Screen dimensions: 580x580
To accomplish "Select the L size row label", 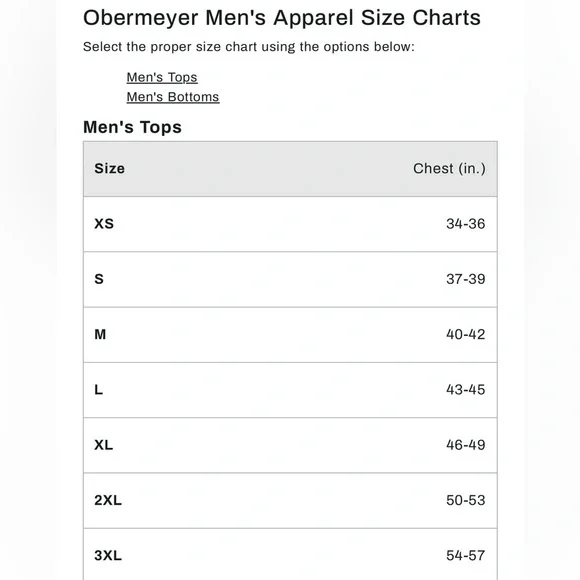I will tap(98, 390).
